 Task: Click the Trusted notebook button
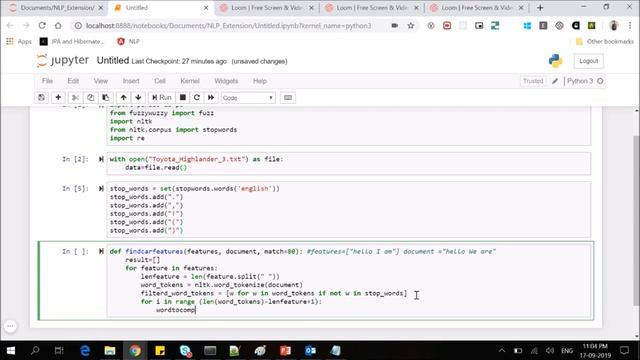(533, 81)
